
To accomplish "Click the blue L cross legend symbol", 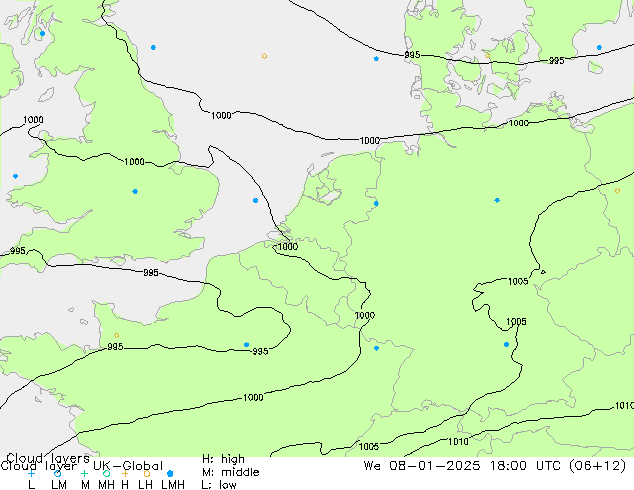I will [31, 473].
